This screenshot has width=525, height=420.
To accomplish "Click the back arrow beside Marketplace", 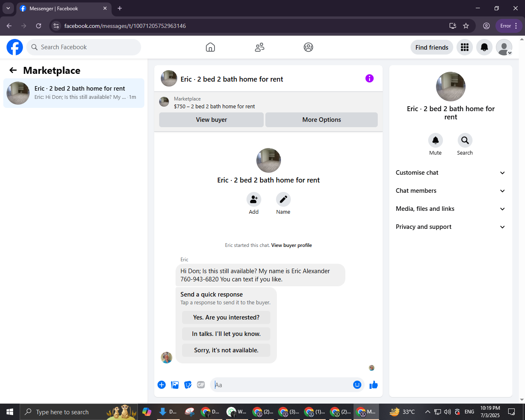I will tap(13, 71).
